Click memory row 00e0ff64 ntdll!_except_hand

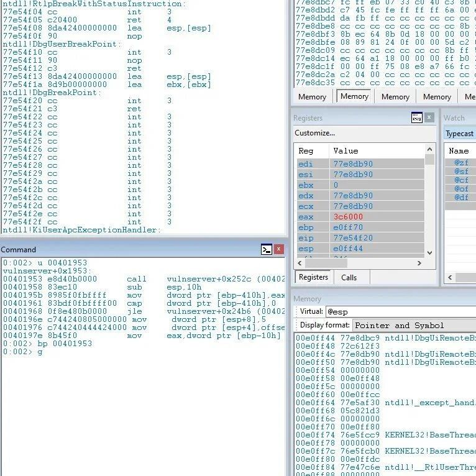(x=385, y=403)
